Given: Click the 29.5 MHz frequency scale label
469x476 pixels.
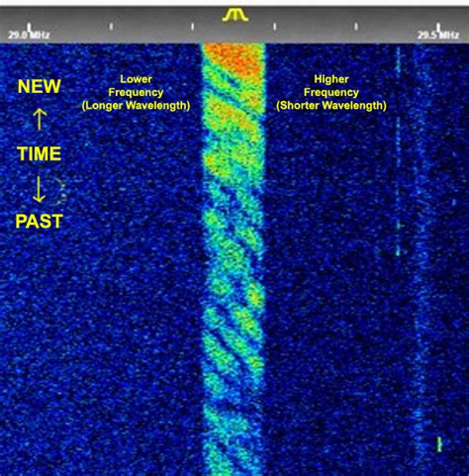Looking at the screenshot, I should point(438,35).
